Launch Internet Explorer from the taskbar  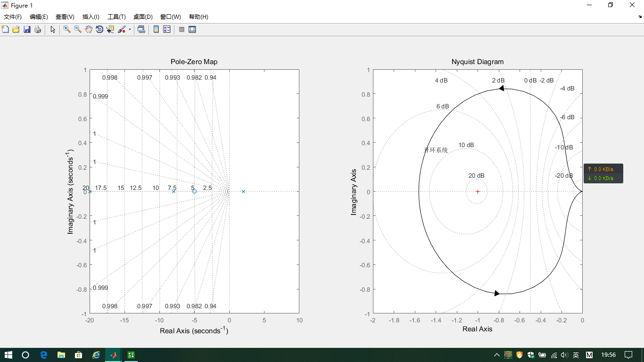[x=96, y=355]
